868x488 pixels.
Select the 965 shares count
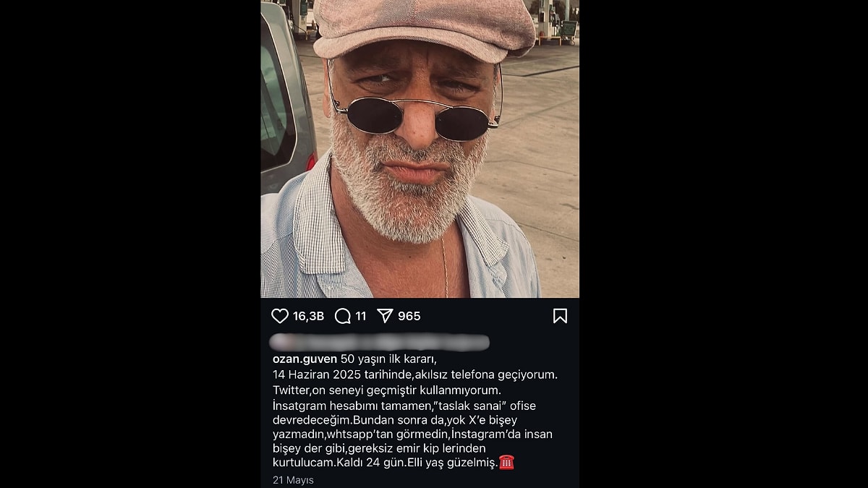pyautogui.click(x=409, y=316)
